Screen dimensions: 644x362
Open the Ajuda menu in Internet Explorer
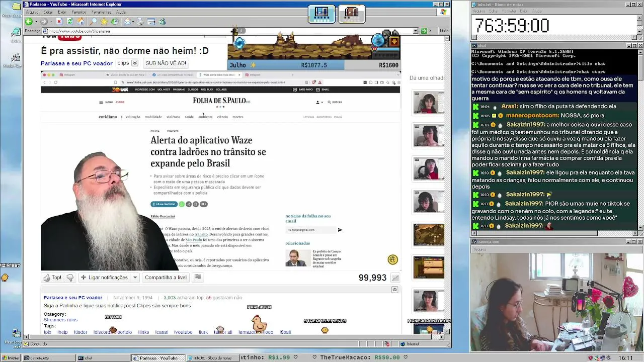coord(121,12)
